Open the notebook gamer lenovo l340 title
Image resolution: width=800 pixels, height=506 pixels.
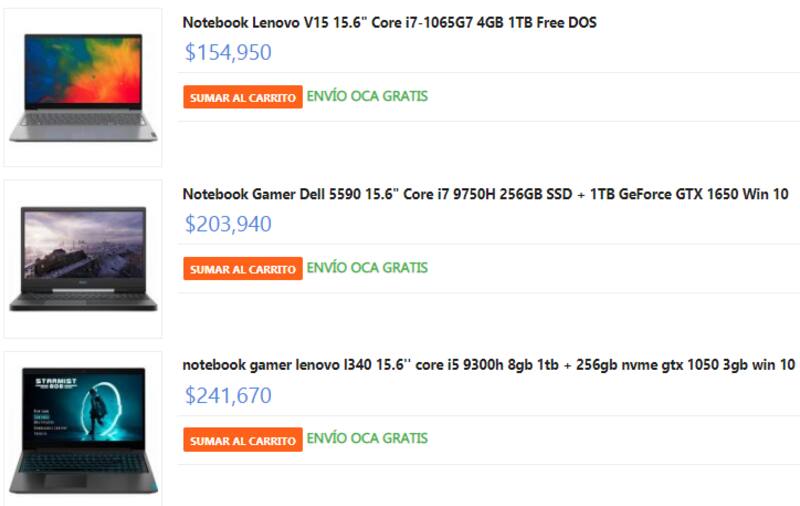(x=488, y=365)
